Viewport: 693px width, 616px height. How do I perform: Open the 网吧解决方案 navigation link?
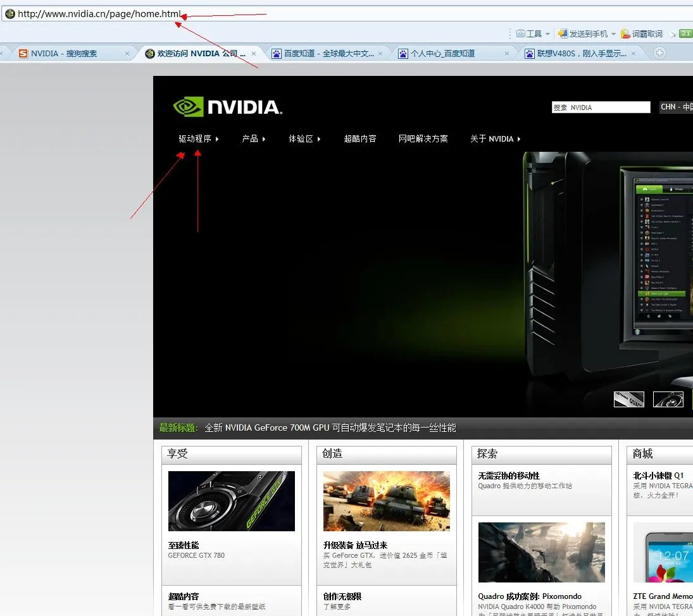[x=423, y=139]
